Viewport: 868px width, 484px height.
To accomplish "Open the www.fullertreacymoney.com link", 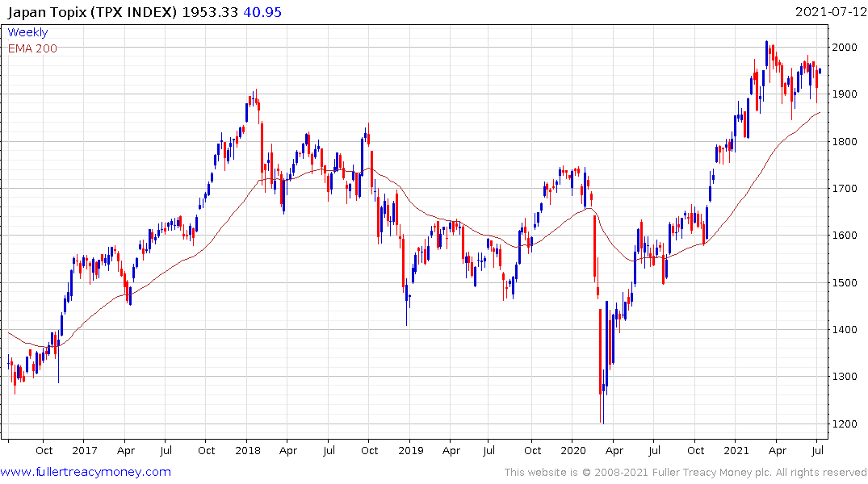I will tap(86, 472).
